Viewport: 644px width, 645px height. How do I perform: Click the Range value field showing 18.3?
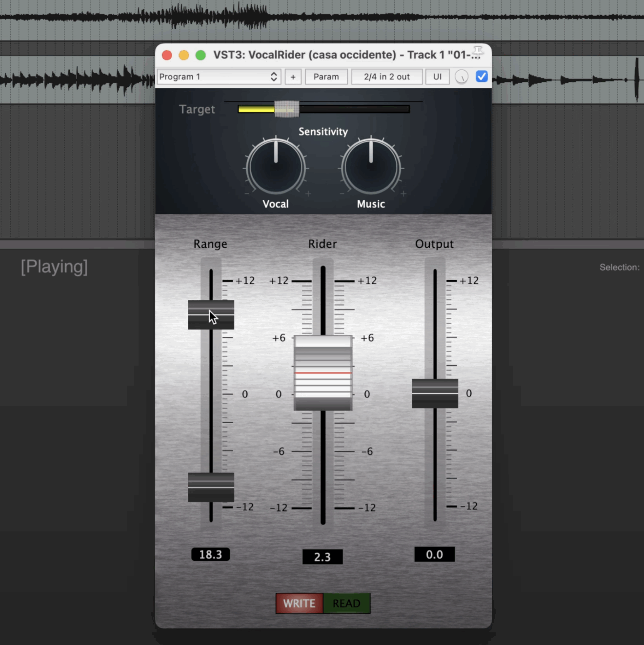coord(210,554)
